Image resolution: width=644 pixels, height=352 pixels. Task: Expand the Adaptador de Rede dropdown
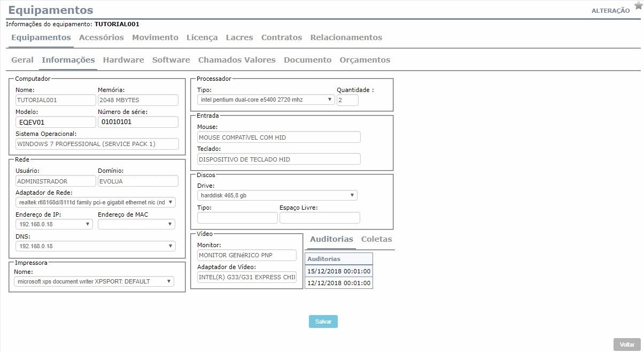point(96,202)
